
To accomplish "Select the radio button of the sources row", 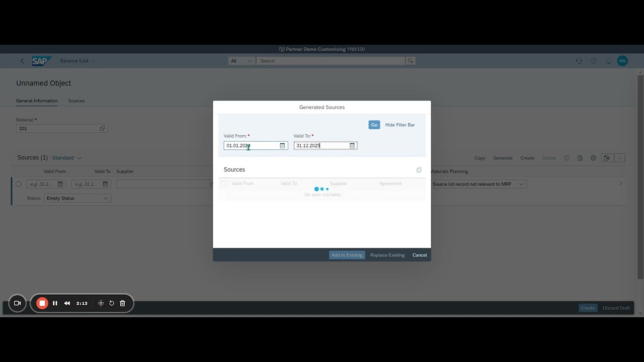I will click(19, 184).
